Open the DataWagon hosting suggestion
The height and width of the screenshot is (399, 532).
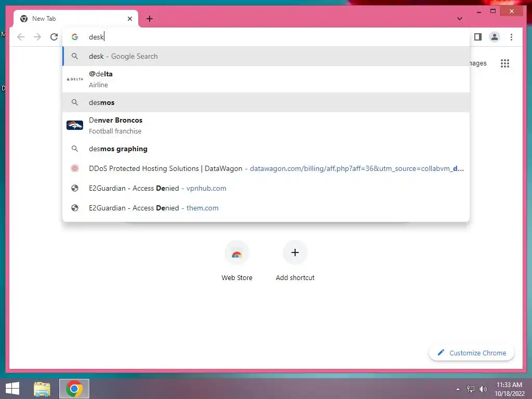[266, 168]
